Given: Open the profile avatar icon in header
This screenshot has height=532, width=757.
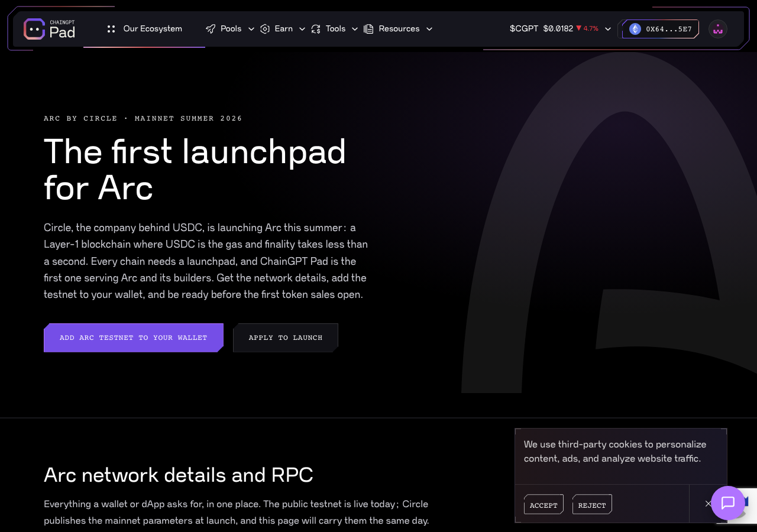Looking at the screenshot, I should 718,29.
